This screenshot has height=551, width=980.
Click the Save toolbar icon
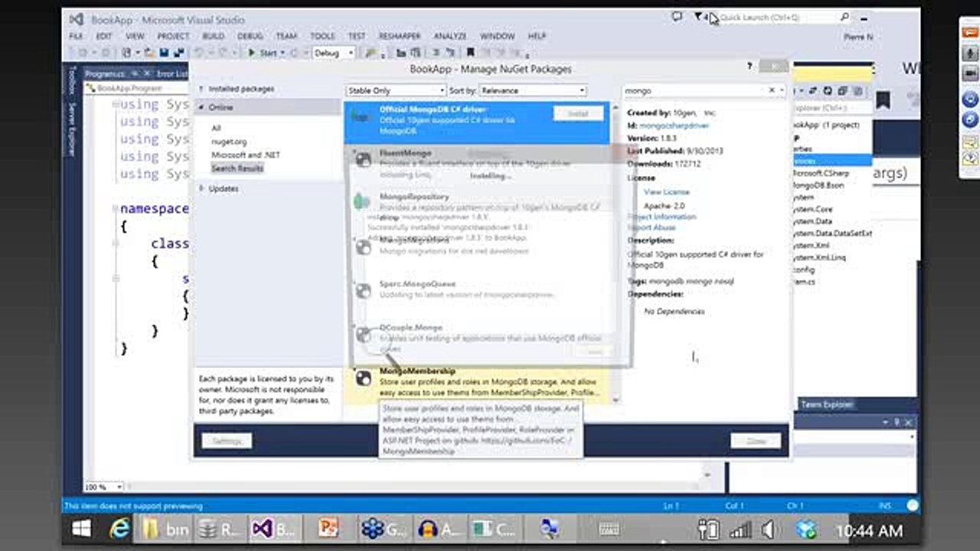(164, 53)
